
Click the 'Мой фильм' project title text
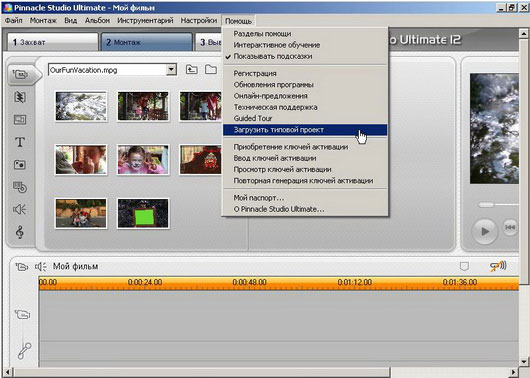(75, 266)
